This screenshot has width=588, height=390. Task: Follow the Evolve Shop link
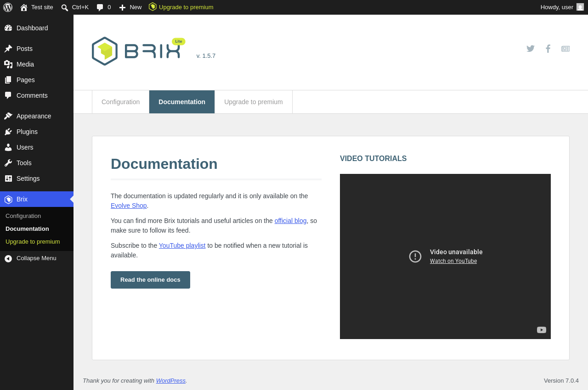[129, 206]
